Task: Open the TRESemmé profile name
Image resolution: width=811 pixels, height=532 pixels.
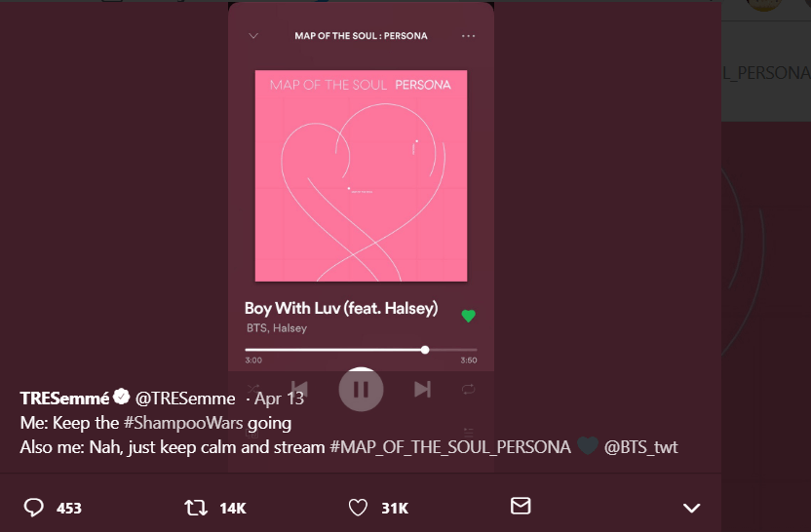Action: [x=64, y=398]
